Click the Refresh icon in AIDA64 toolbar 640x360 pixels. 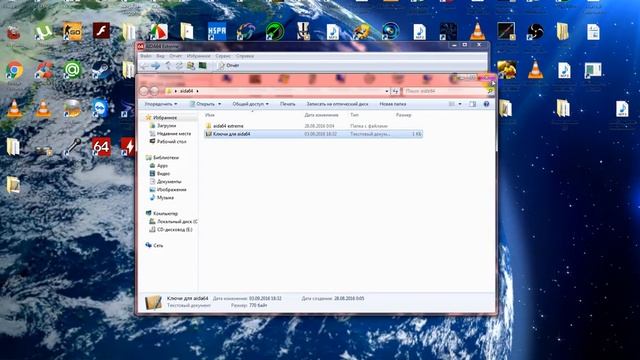coord(179,66)
